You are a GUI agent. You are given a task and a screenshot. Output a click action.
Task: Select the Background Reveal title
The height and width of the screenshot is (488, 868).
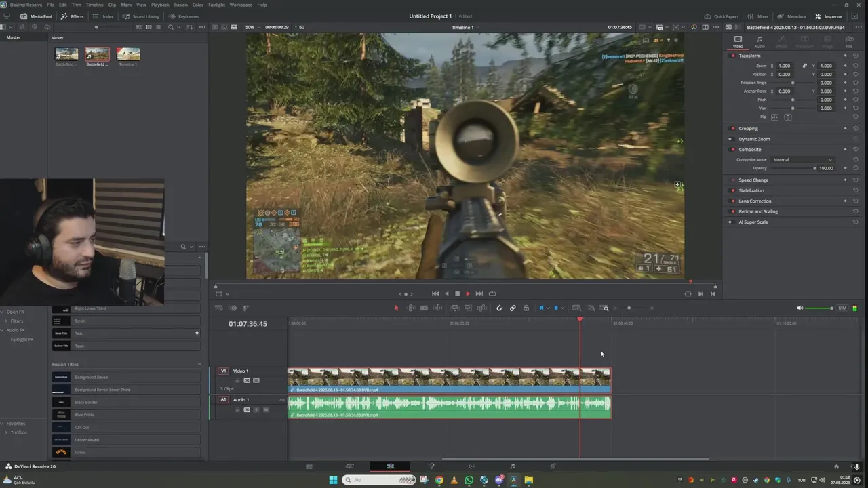coord(126,377)
